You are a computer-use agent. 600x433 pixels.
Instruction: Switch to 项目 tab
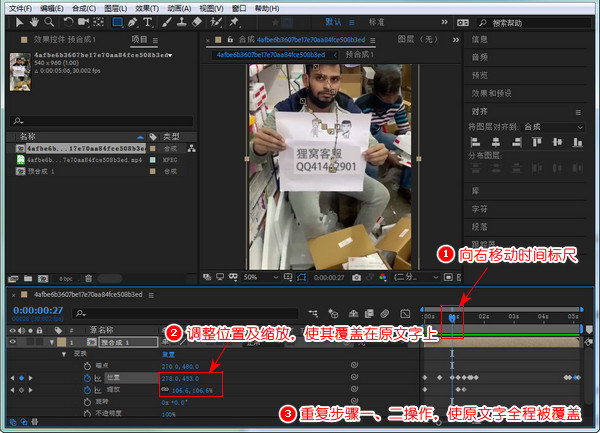139,39
